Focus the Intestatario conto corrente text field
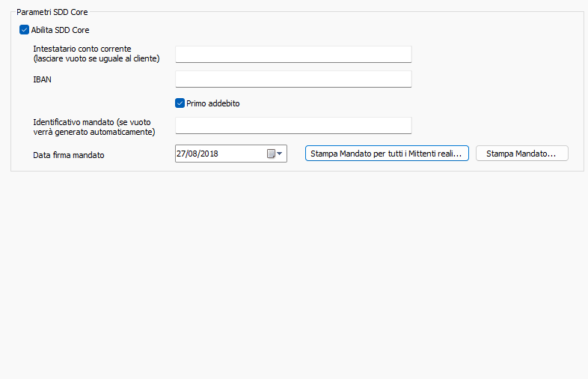 293,54
